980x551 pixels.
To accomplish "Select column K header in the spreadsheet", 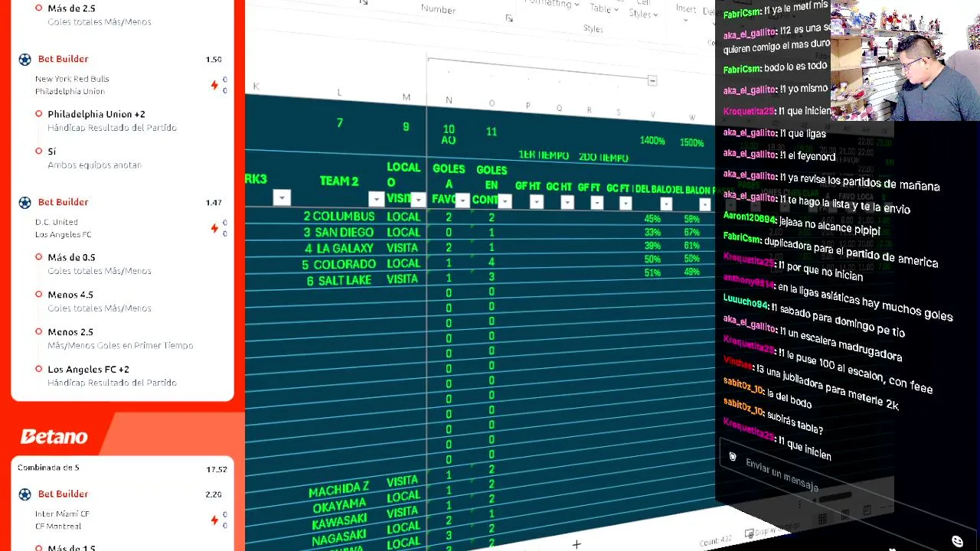I will 256,86.
